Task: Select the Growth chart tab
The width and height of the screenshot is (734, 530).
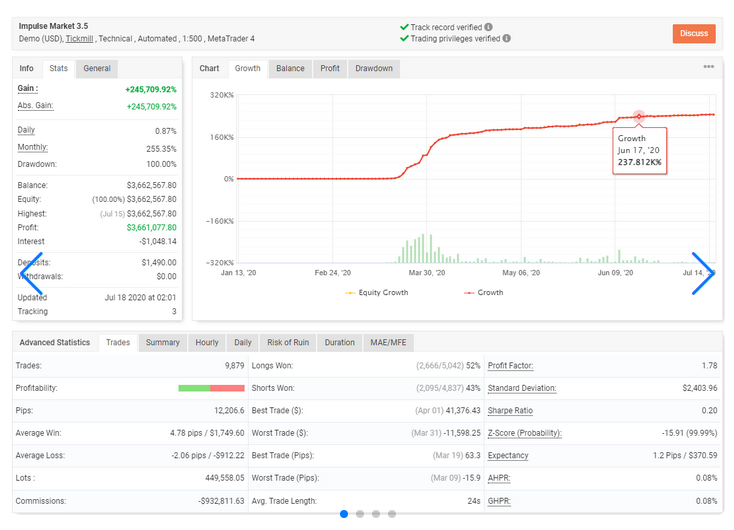Action: pos(248,68)
